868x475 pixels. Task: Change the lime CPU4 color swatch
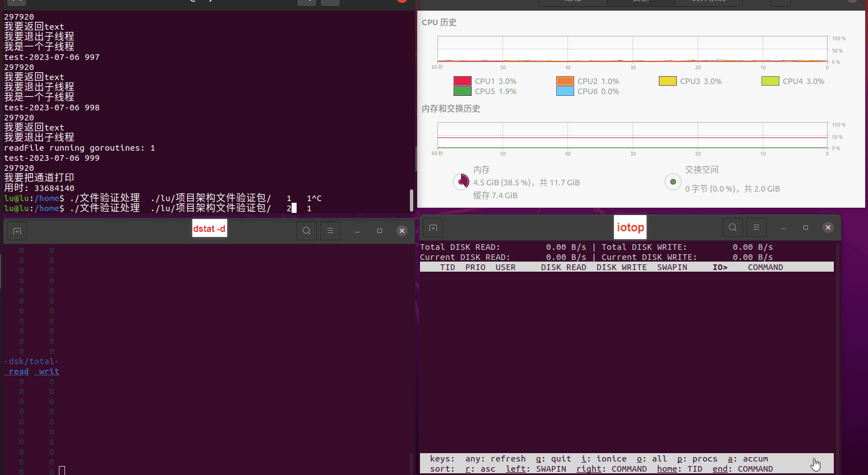(770, 81)
